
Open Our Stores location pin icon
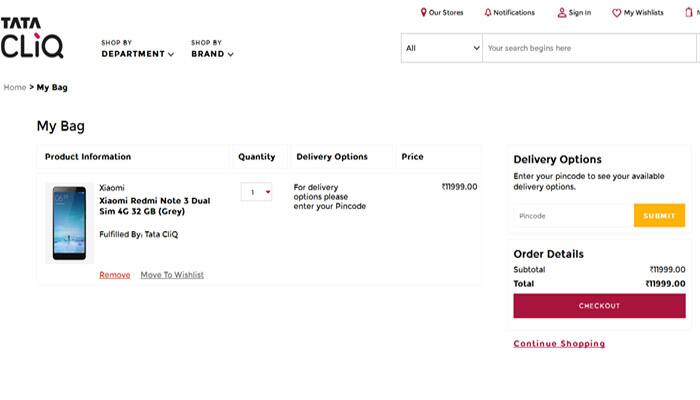point(423,12)
